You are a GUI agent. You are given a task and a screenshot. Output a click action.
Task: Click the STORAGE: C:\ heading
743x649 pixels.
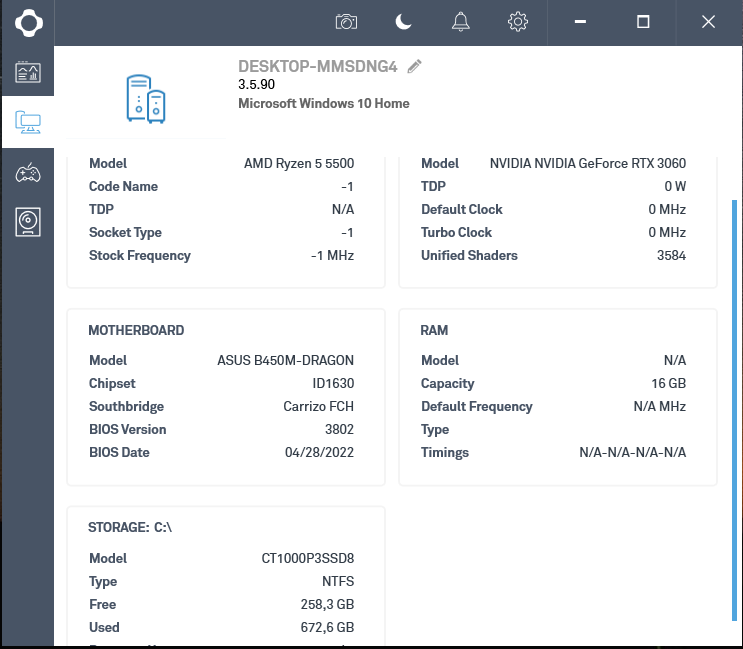(130, 527)
